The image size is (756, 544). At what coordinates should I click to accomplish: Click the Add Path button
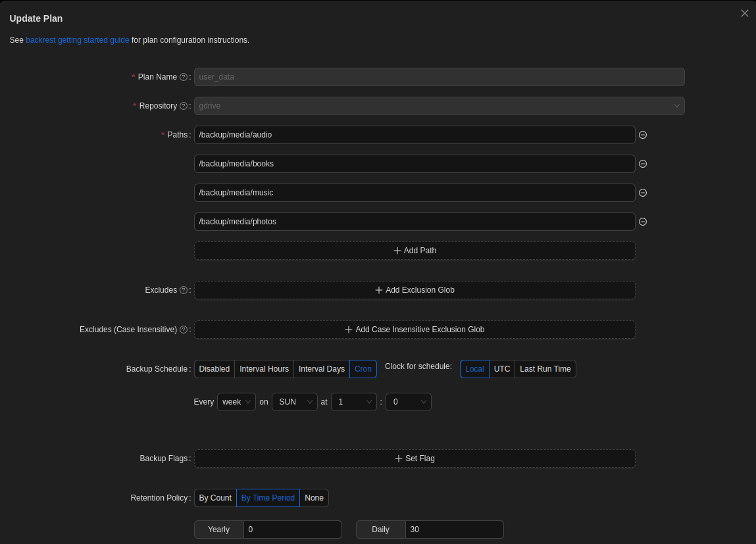(415, 251)
